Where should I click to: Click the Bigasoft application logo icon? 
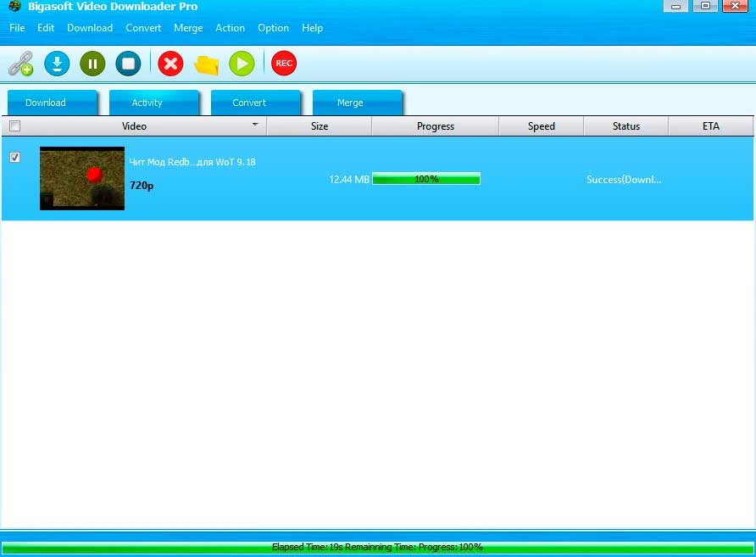click(x=14, y=6)
